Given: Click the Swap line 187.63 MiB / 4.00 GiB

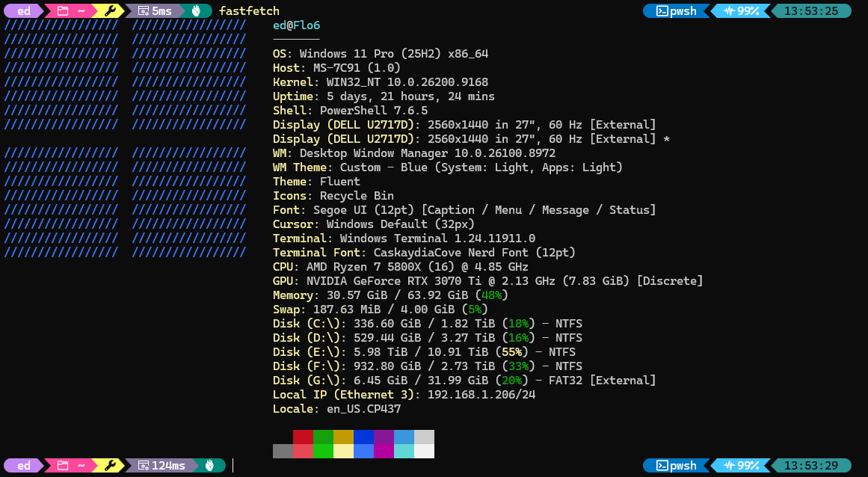Looking at the screenshot, I should coord(381,310).
